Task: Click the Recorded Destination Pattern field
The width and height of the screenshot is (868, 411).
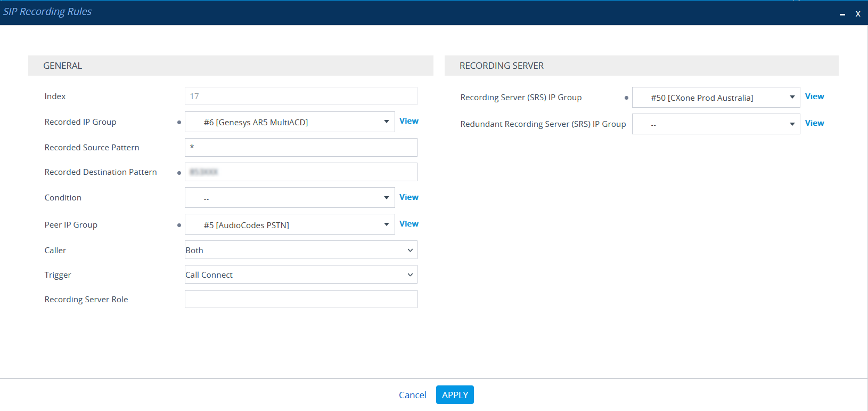Action: click(x=300, y=172)
